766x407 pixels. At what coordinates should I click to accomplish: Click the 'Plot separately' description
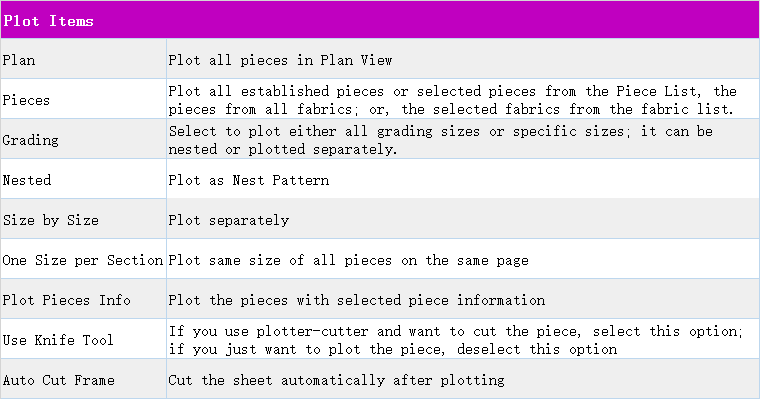coord(228,220)
